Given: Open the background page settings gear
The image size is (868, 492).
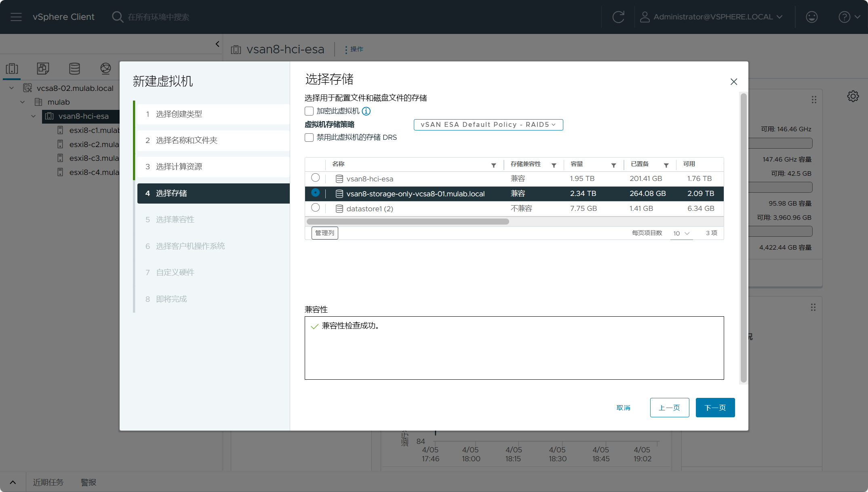Looking at the screenshot, I should [x=853, y=96].
